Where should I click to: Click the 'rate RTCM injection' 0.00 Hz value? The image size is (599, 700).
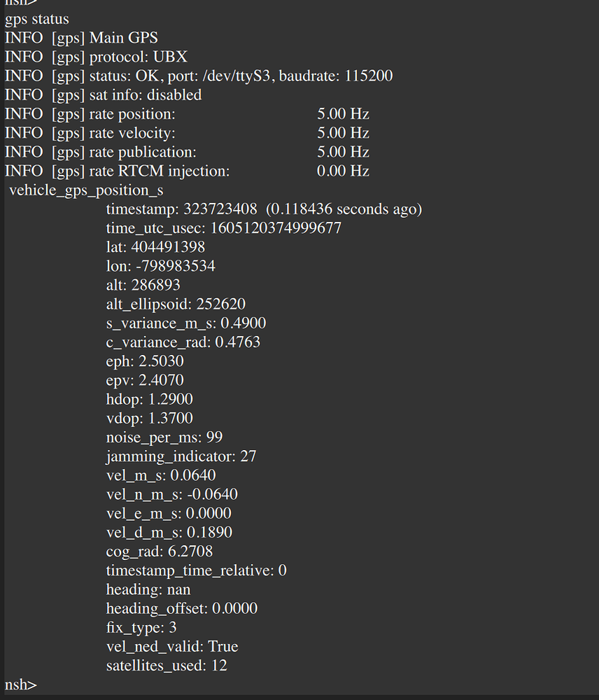(343, 171)
